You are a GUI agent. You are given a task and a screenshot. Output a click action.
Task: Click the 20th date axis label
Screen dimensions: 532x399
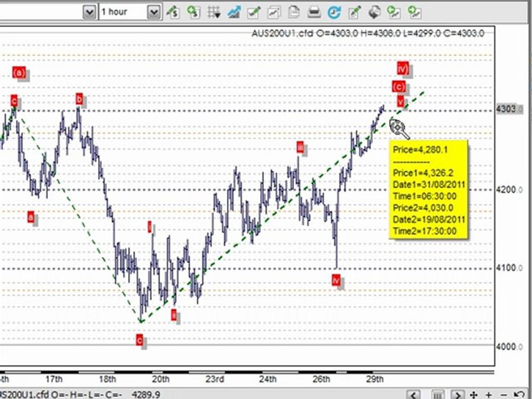[x=161, y=378]
